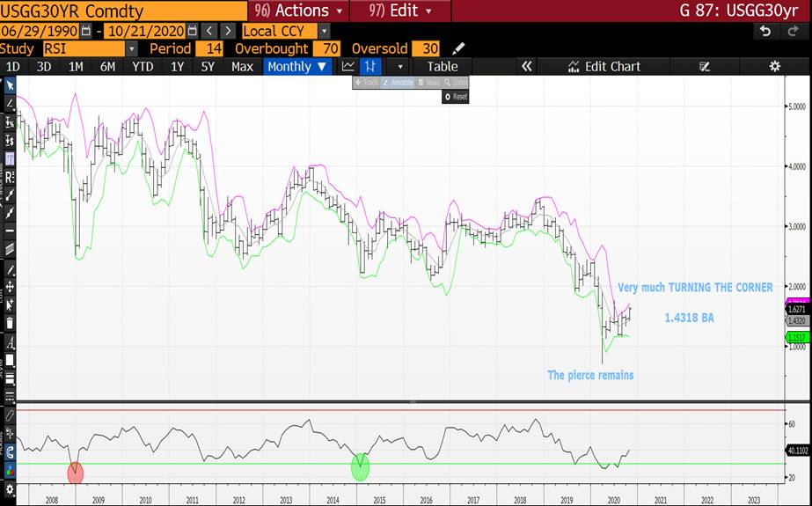Select the move annotation cross-arrows tool
Screen dimensions: 812x506
click(x=10, y=287)
